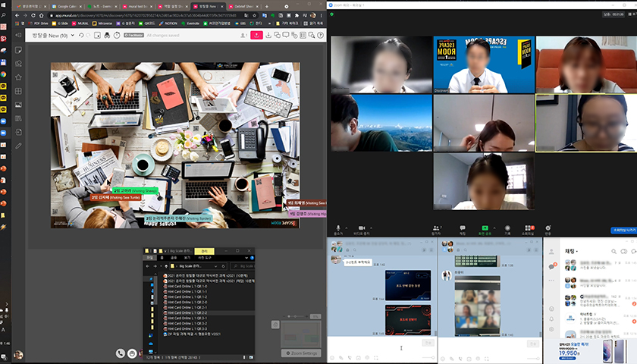
Task: Start Mural voice call phone button
Action: pos(121,353)
